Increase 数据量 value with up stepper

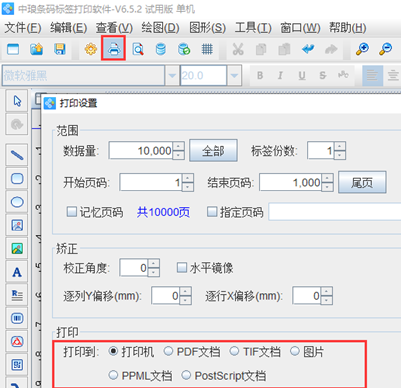click(179, 147)
